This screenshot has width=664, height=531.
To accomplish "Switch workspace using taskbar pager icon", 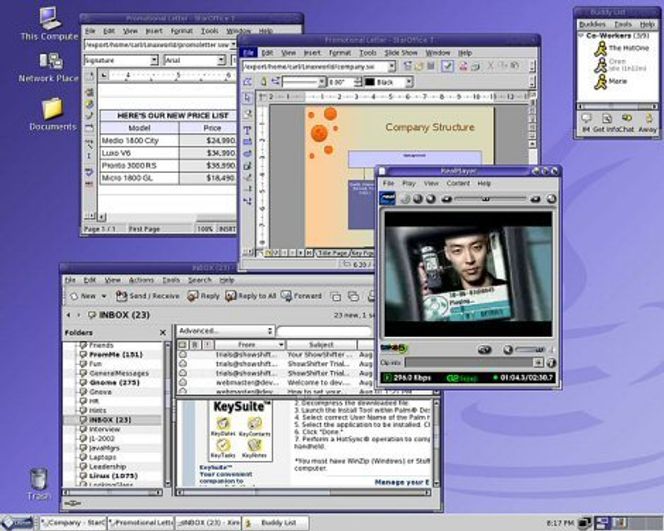I will (602, 523).
